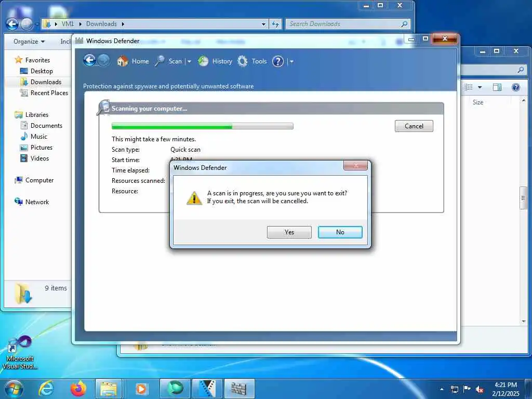532x399 pixels.
Task: Click the Explorer back button
Action: [x=12, y=24]
